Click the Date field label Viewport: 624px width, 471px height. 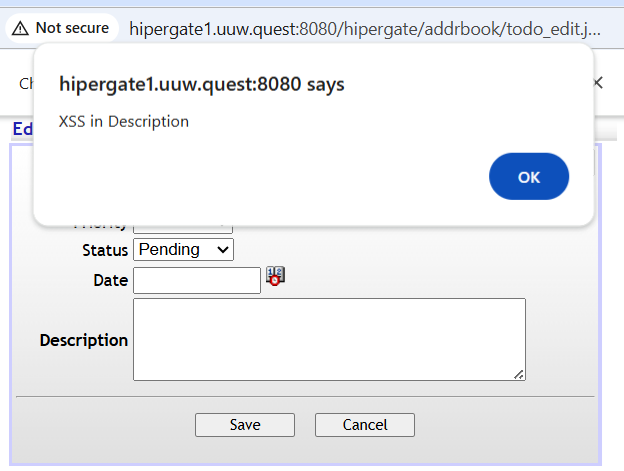110,280
